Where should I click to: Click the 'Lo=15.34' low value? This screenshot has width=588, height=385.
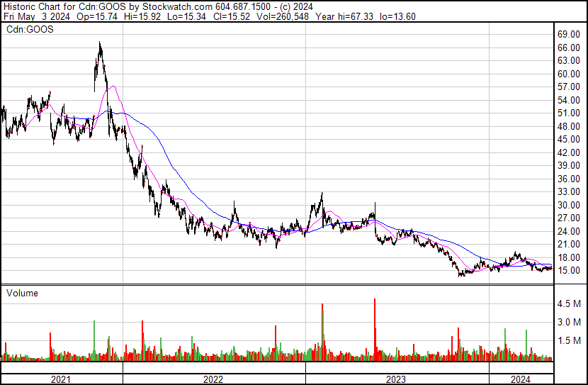tap(187, 16)
